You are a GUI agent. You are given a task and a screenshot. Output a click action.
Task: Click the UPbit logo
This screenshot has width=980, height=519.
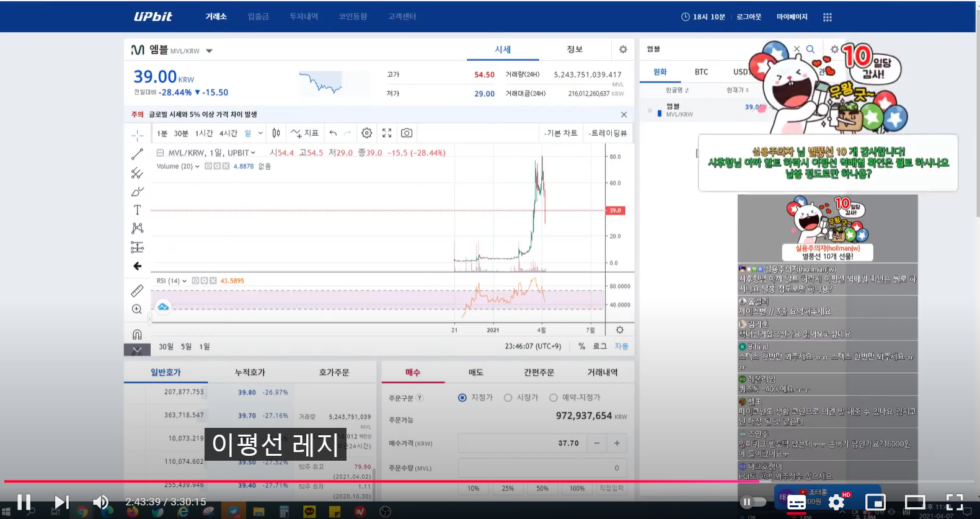point(153,17)
